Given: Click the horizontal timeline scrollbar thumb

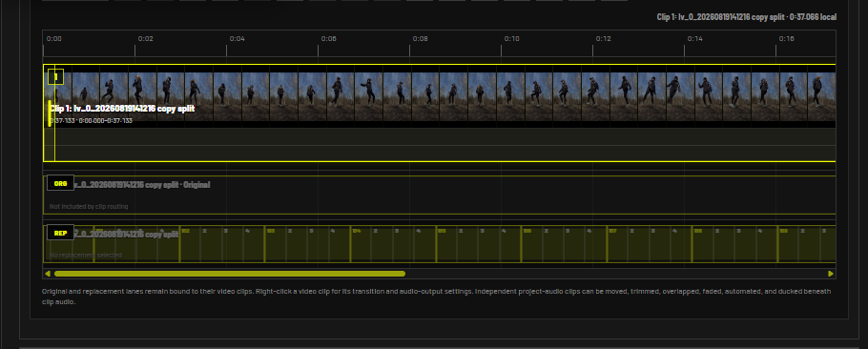Looking at the screenshot, I should pyautogui.click(x=230, y=274).
